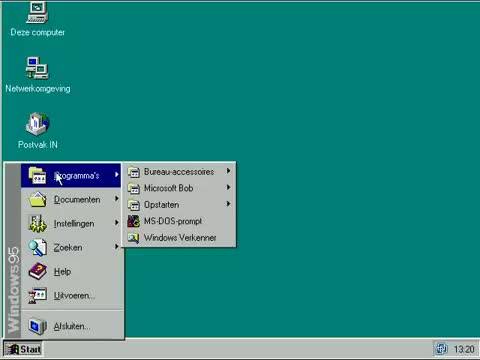Select Afsluiten... in the Start menu
This screenshot has width=480, height=360.
pos(71,326)
